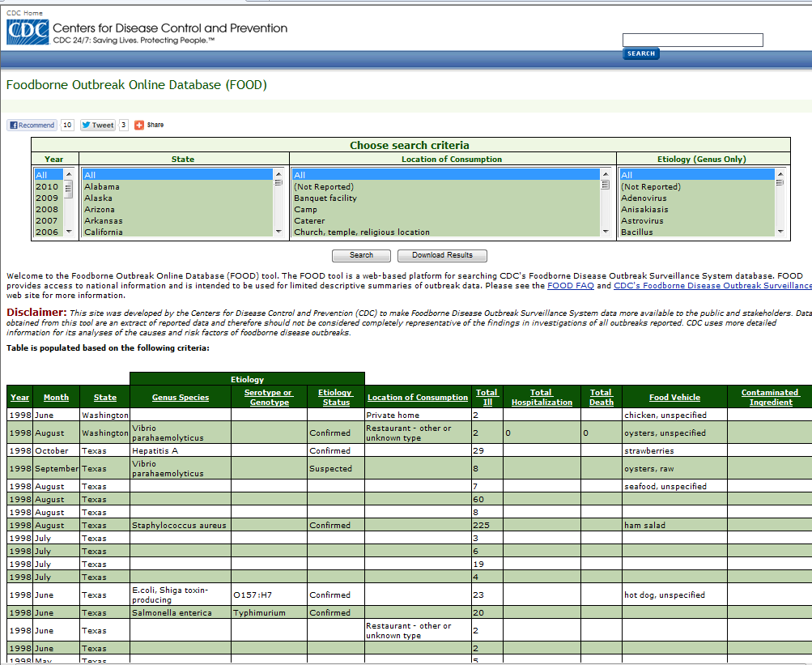Click the CDC logo icon
The width and height of the screenshot is (812, 665).
point(28,32)
